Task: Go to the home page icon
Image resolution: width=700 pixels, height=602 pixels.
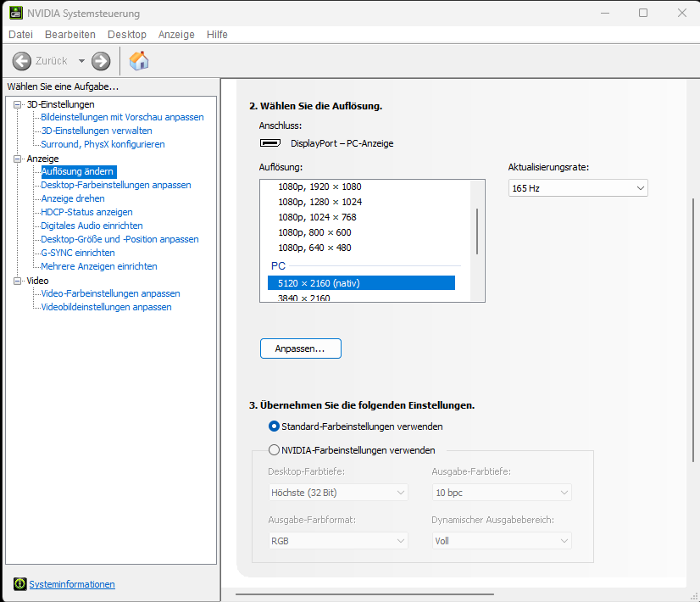Action: (x=139, y=61)
